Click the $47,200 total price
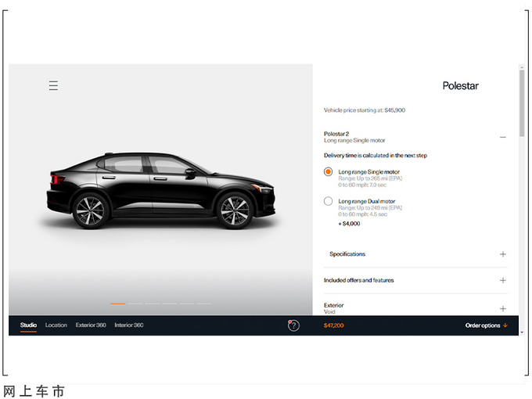The width and height of the screenshot is (532, 399). 335,325
